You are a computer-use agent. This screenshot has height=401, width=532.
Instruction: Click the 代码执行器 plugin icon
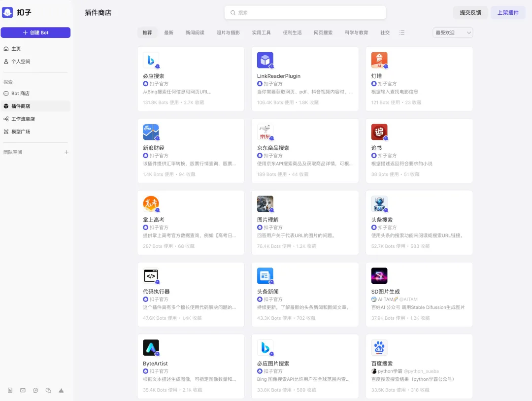151,276
